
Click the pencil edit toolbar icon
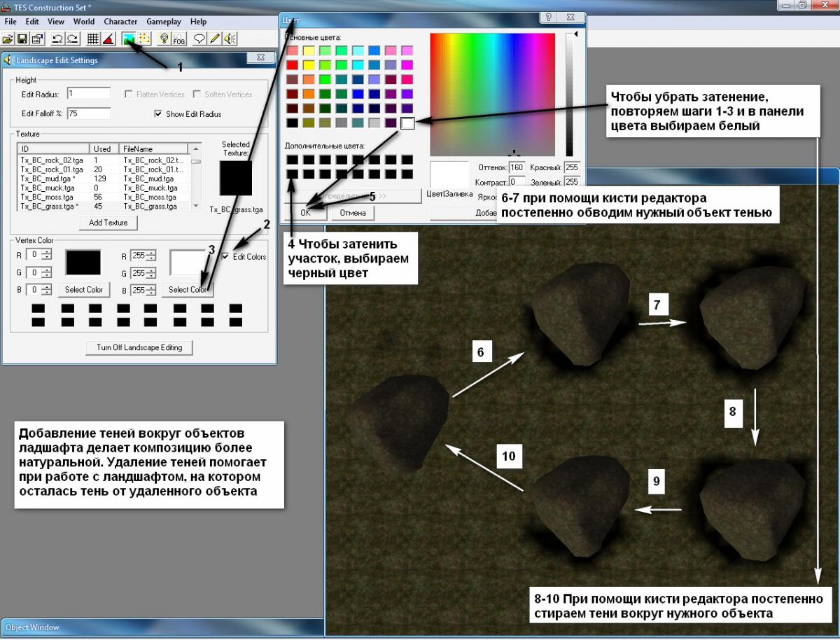pos(215,39)
